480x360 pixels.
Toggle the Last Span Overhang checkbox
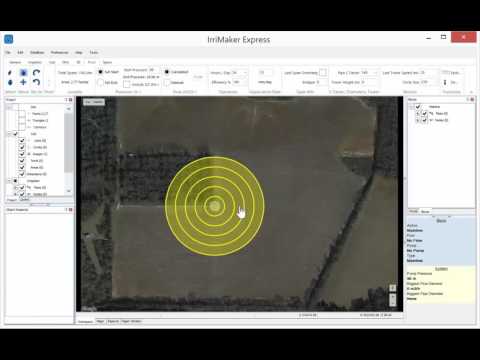coord(323,72)
